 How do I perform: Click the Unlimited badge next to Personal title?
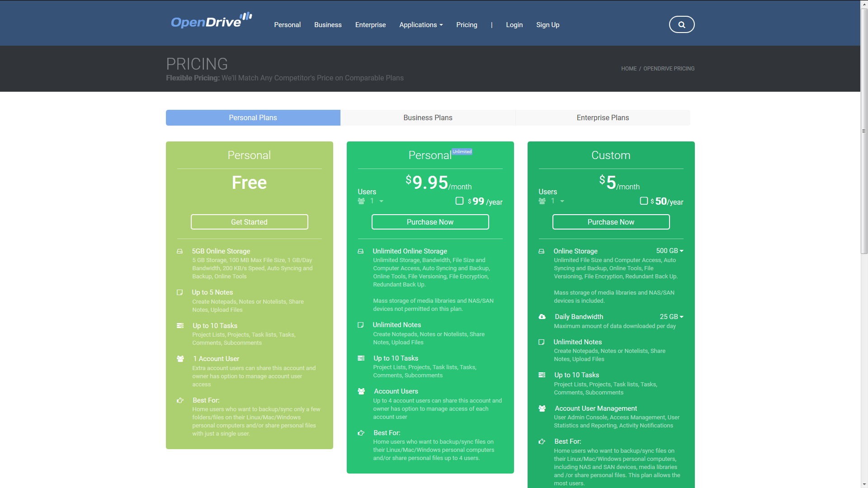[462, 152]
